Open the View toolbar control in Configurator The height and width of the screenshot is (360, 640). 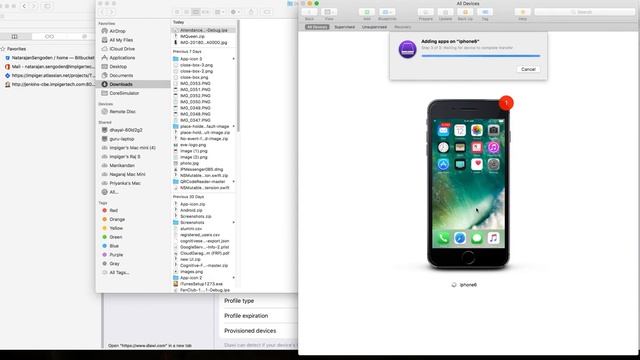click(329, 12)
